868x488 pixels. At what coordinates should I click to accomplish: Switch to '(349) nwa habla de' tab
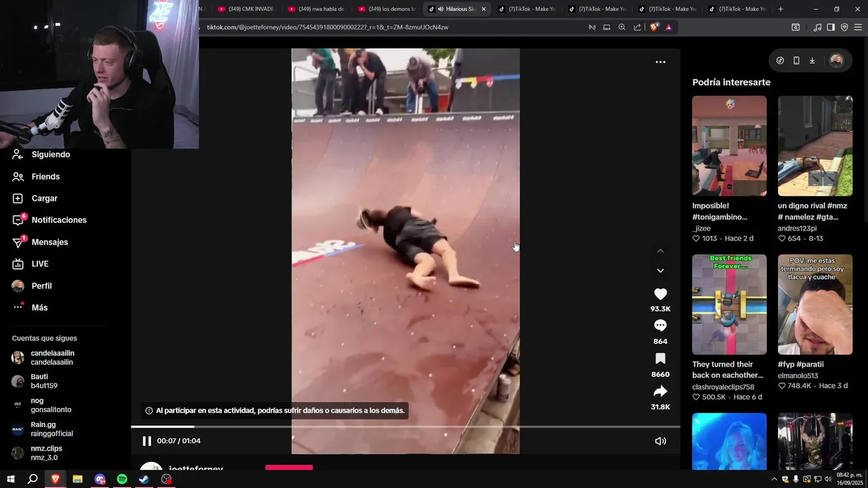click(x=316, y=9)
